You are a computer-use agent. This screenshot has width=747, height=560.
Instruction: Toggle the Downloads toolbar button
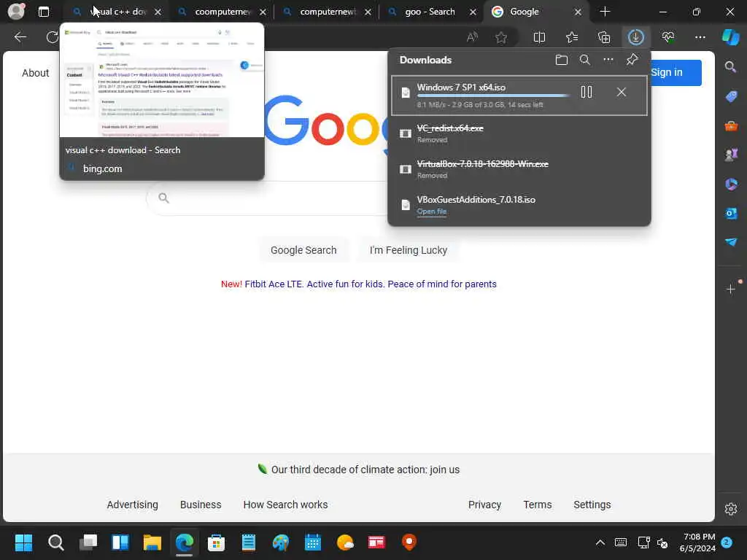point(636,37)
